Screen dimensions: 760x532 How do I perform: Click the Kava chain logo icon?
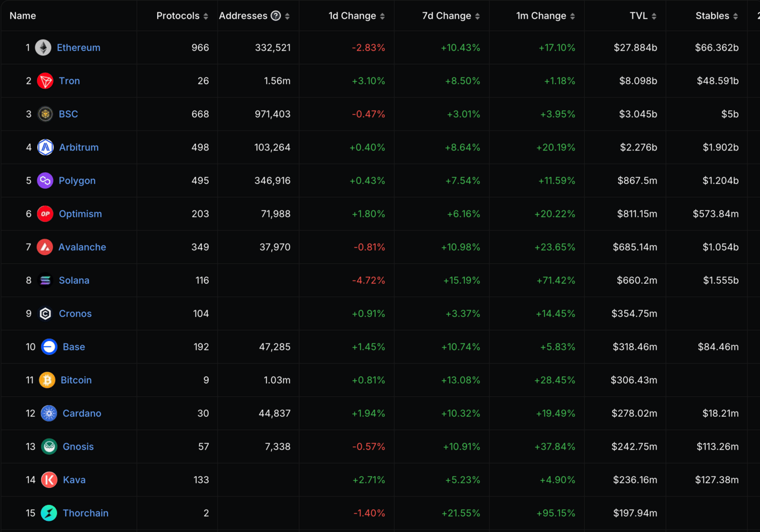49,480
